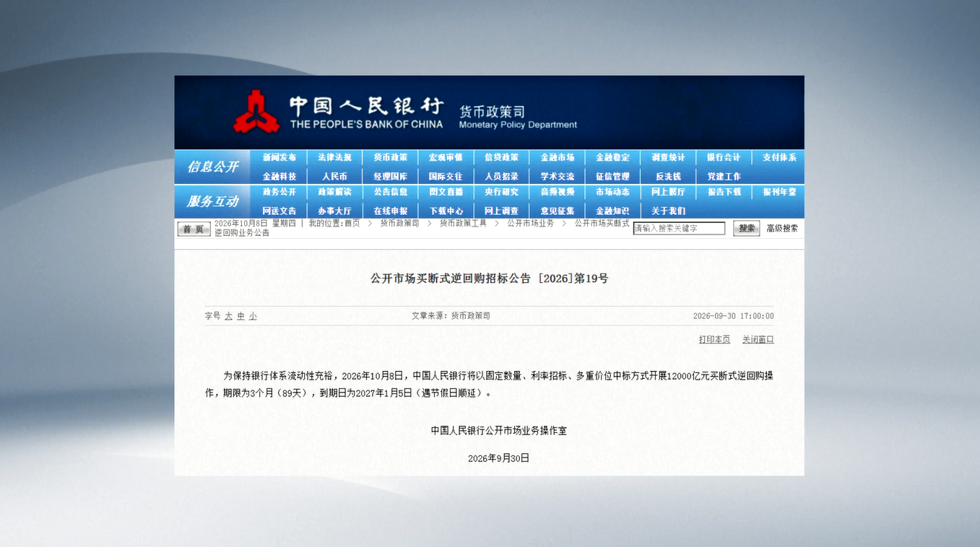Click the 搜索 search button

pyautogui.click(x=747, y=228)
